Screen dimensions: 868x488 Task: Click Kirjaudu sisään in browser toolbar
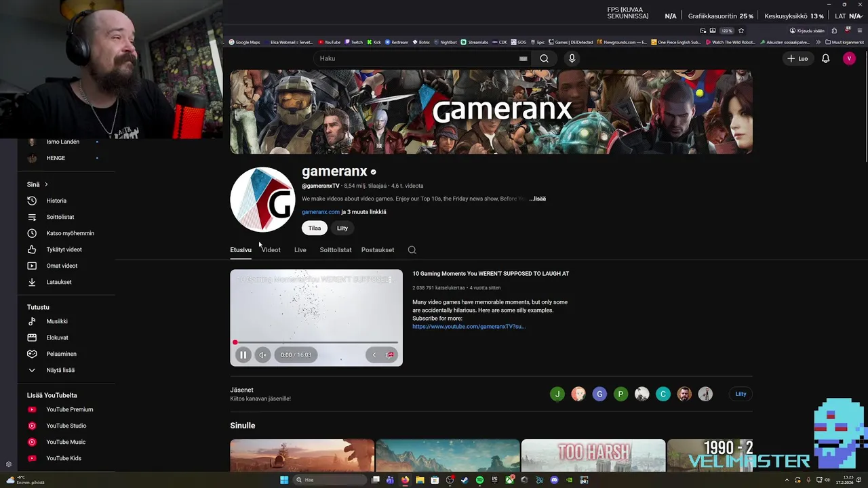point(807,30)
